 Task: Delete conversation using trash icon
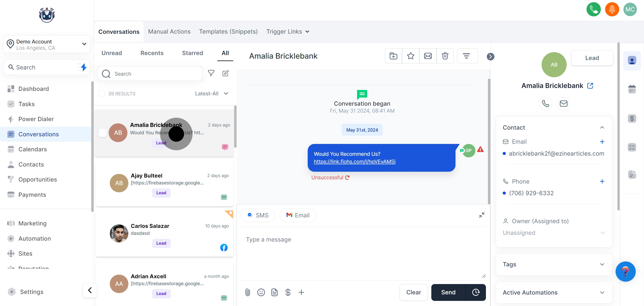tap(445, 56)
